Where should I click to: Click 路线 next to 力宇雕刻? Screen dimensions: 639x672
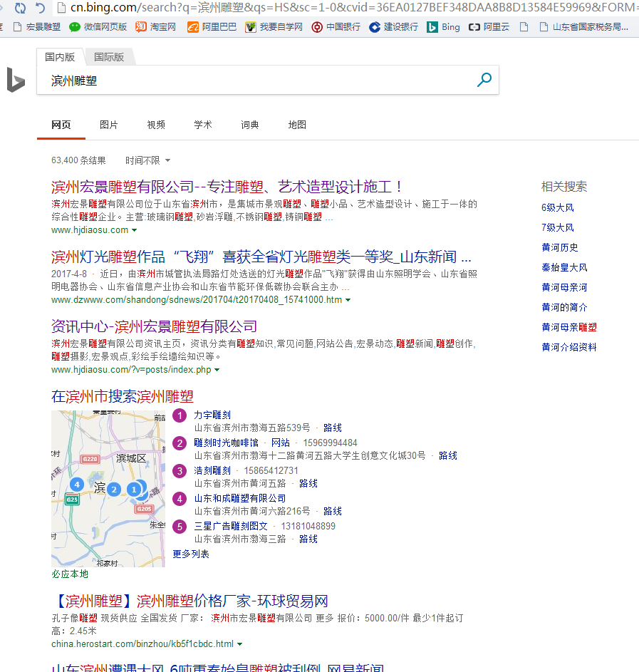[x=332, y=428]
